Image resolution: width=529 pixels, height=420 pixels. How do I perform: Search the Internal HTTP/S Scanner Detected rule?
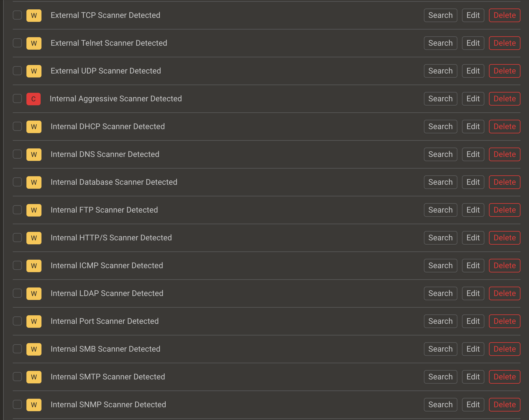[440, 238]
